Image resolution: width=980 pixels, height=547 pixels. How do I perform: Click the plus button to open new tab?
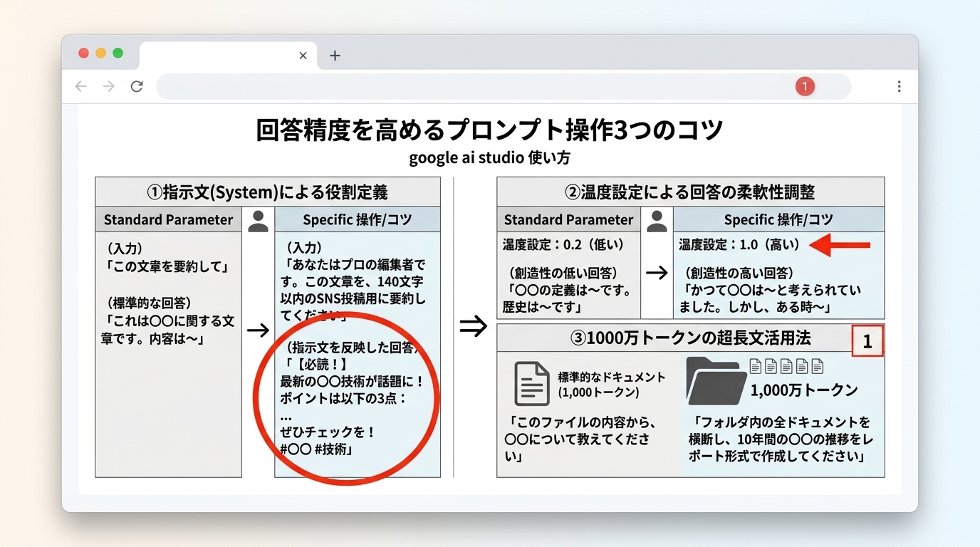335,55
